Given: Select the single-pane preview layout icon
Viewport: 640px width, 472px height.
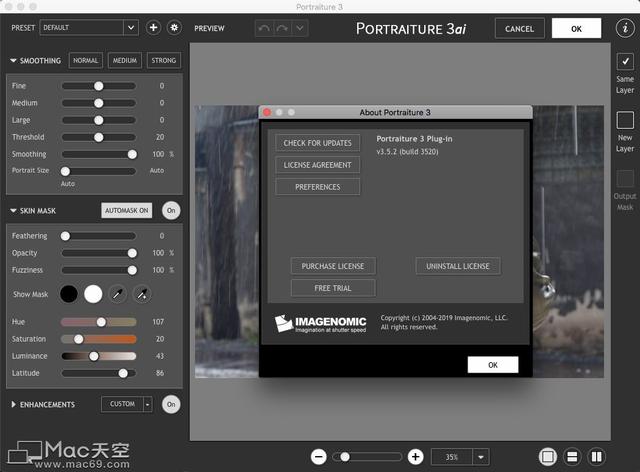Looking at the screenshot, I should [x=547, y=456].
